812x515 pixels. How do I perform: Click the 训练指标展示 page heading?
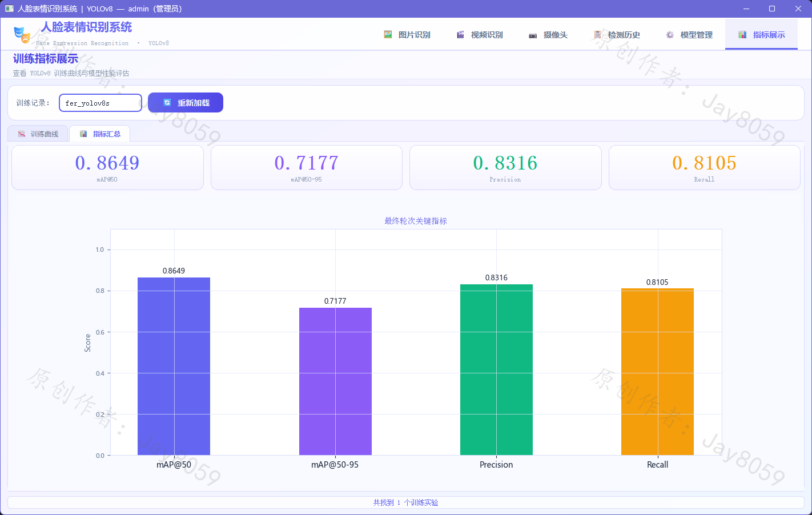[x=46, y=59]
